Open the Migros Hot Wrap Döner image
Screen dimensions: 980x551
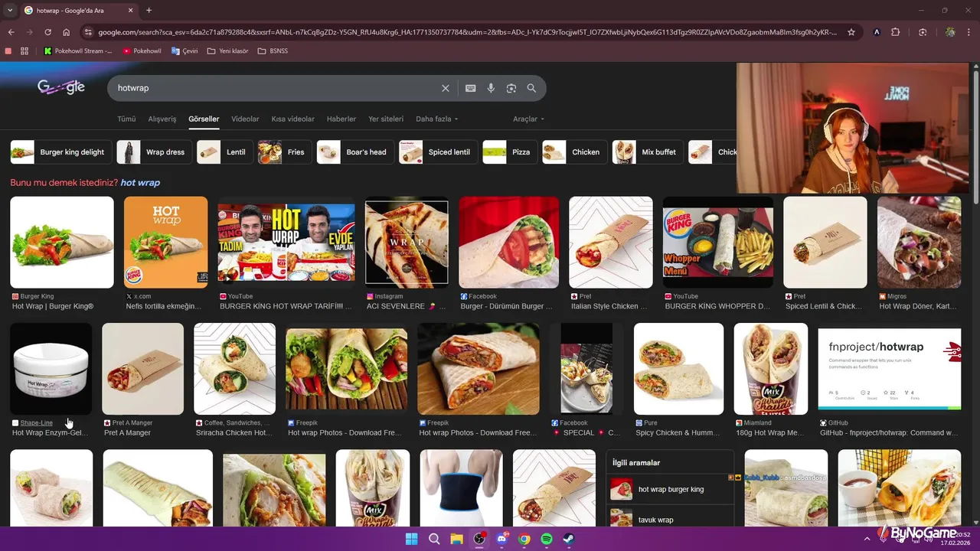coord(919,243)
